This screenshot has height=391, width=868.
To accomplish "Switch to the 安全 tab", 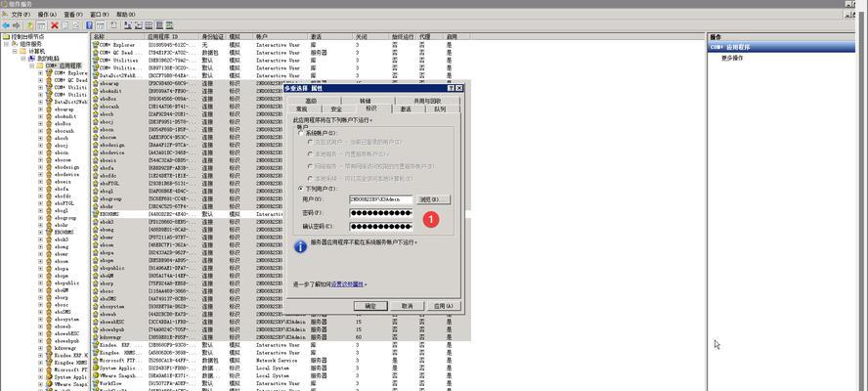I will point(336,109).
